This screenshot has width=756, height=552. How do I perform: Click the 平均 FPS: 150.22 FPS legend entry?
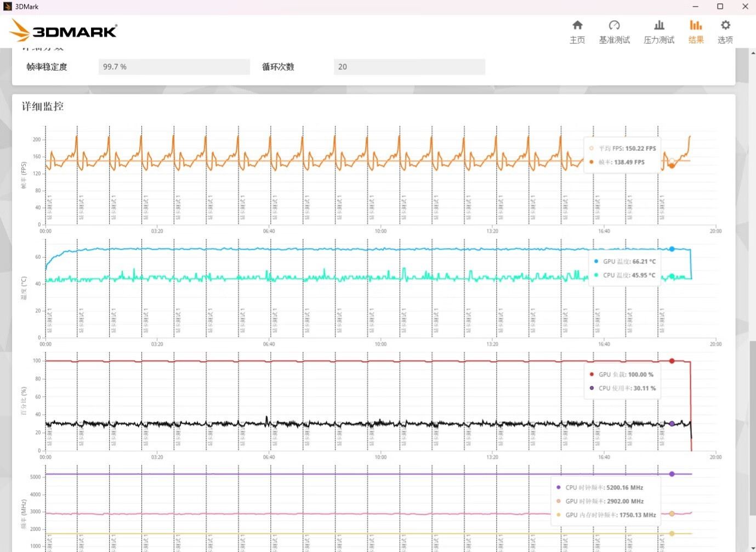[x=622, y=148]
